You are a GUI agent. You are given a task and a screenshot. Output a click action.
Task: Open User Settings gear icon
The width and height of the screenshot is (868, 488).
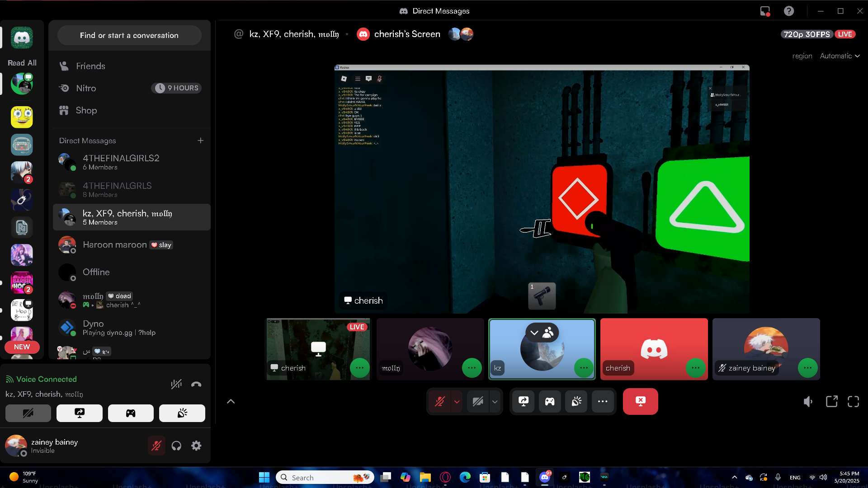(196, 446)
